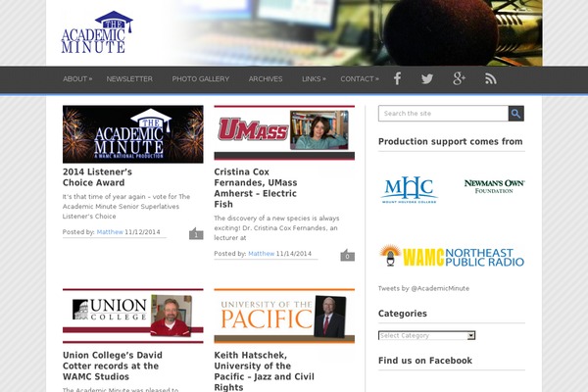Click the 11/12/2014 post date
This screenshot has width=588, height=392.
tap(142, 232)
